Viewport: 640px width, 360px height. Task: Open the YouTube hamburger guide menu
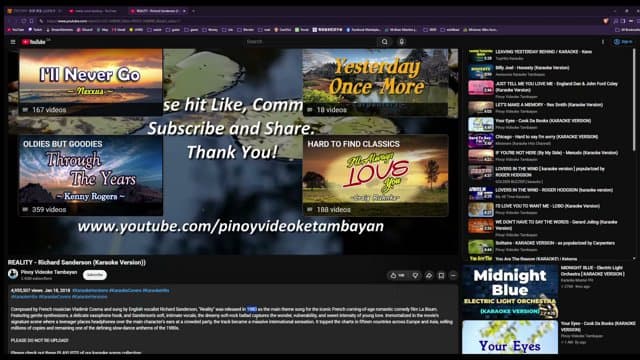13,42
